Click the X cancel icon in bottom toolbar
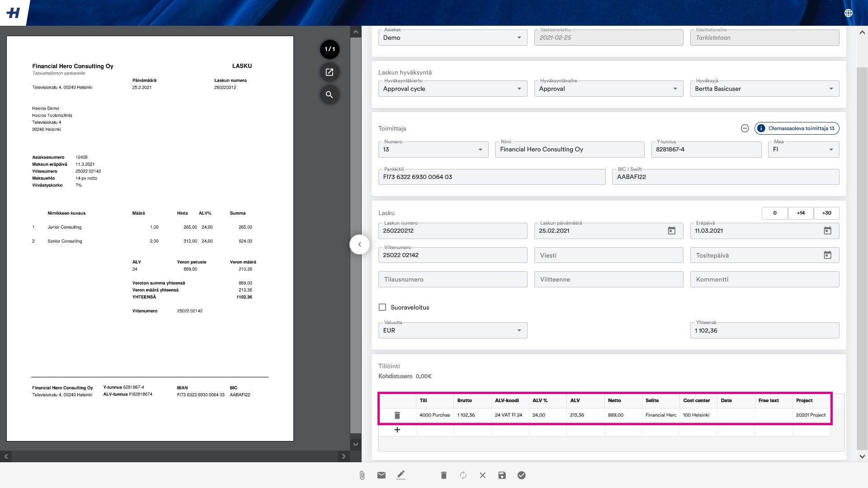868x488 pixels. 483,475
